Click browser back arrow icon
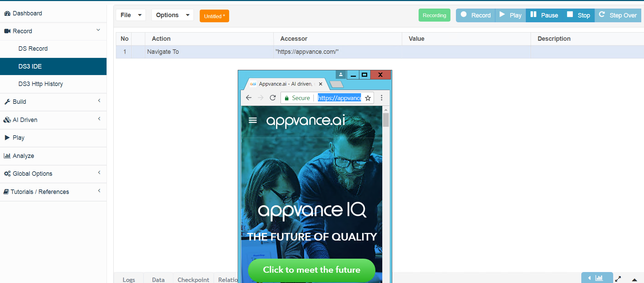 [249, 98]
